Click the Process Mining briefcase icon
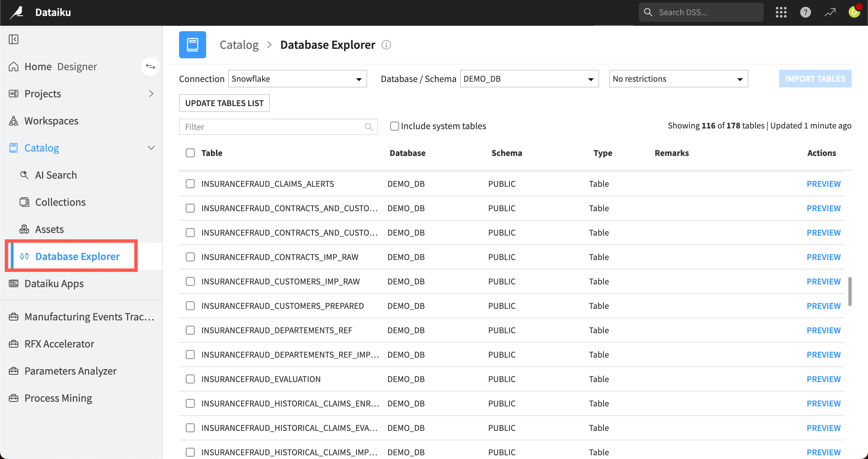 point(14,398)
